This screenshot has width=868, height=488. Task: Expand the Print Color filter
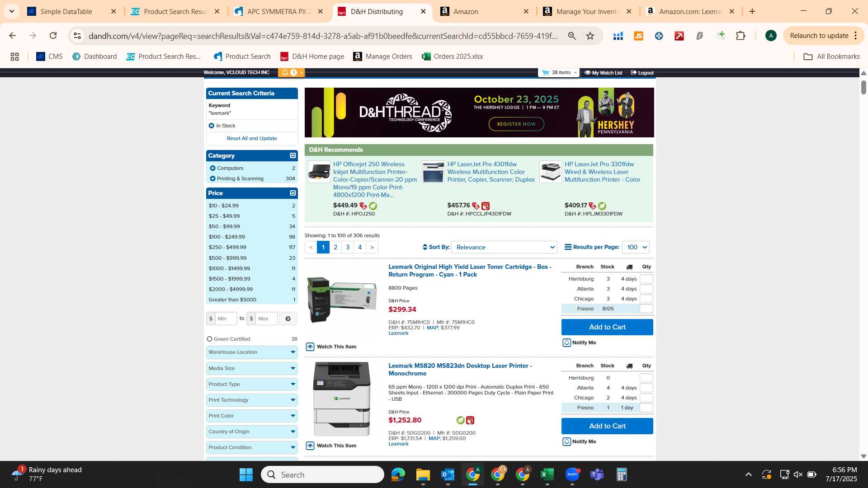(252, 416)
